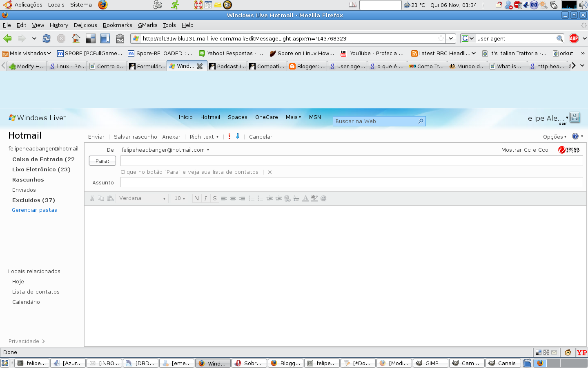Align the message text to the right
The width and height of the screenshot is (588, 368).
point(242,198)
